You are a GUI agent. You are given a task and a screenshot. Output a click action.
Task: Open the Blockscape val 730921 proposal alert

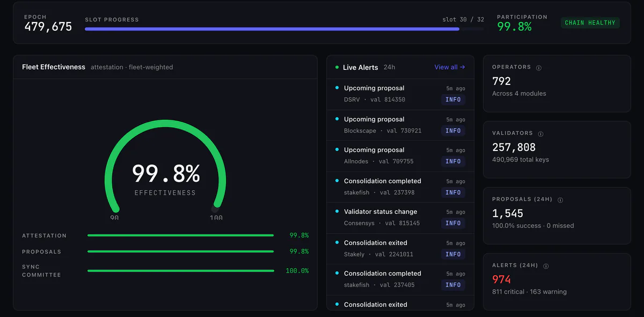coord(400,126)
